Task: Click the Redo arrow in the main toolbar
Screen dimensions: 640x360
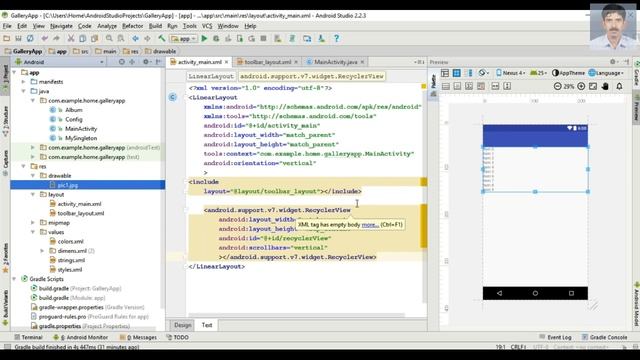Action: tap(56, 38)
